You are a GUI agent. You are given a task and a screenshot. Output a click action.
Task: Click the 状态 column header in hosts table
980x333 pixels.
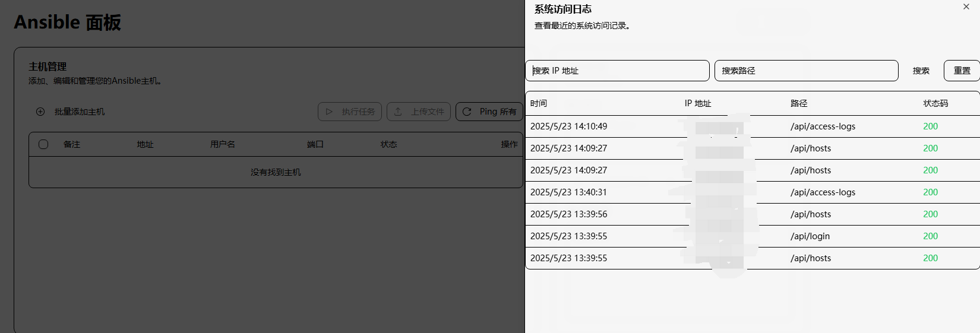[388, 144]
